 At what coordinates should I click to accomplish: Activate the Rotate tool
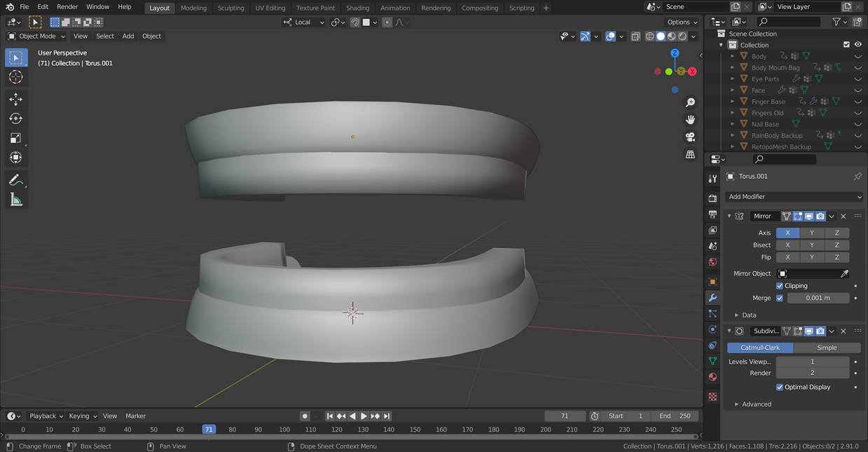tap(15, 118)
